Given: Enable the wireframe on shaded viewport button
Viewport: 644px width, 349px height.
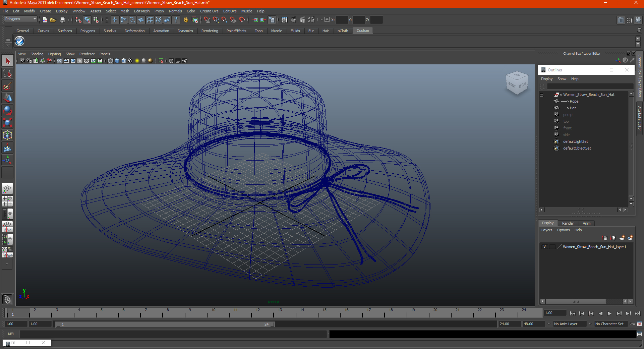Looking at the screenshot, I should 124,61.
